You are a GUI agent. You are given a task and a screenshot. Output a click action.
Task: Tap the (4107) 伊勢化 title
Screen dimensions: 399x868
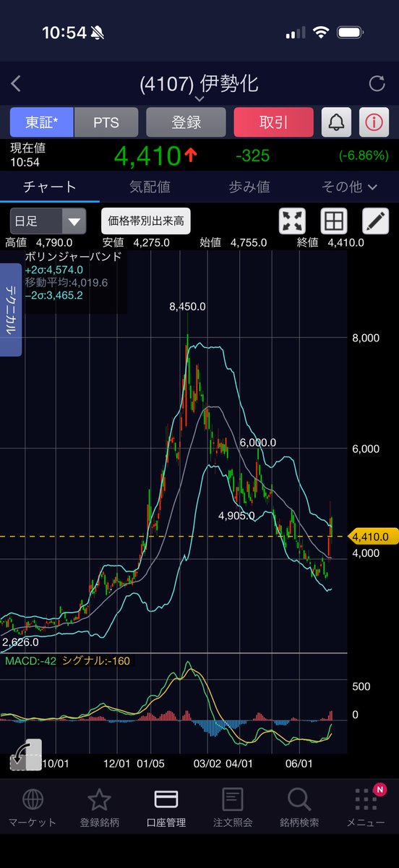pos(199,83)
